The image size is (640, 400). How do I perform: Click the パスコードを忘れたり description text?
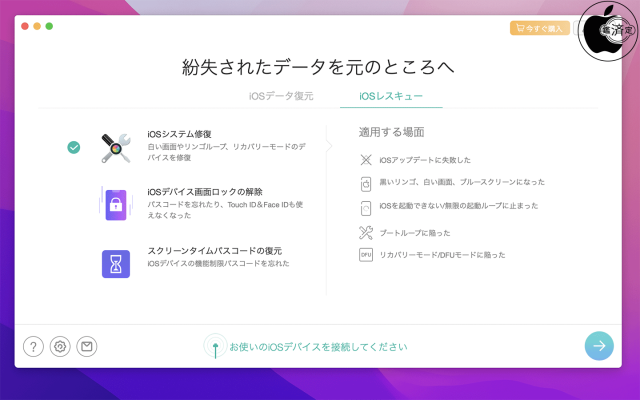pos(225,210)
